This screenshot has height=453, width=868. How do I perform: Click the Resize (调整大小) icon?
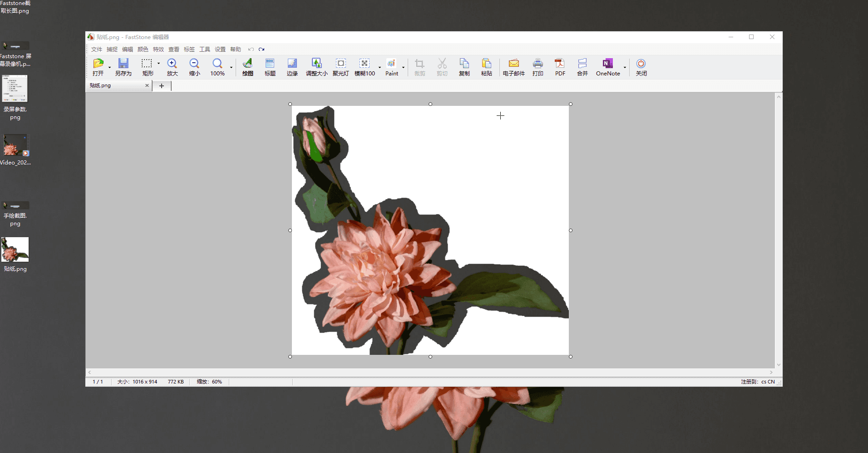pyautogui.click(x=316, y=67)
